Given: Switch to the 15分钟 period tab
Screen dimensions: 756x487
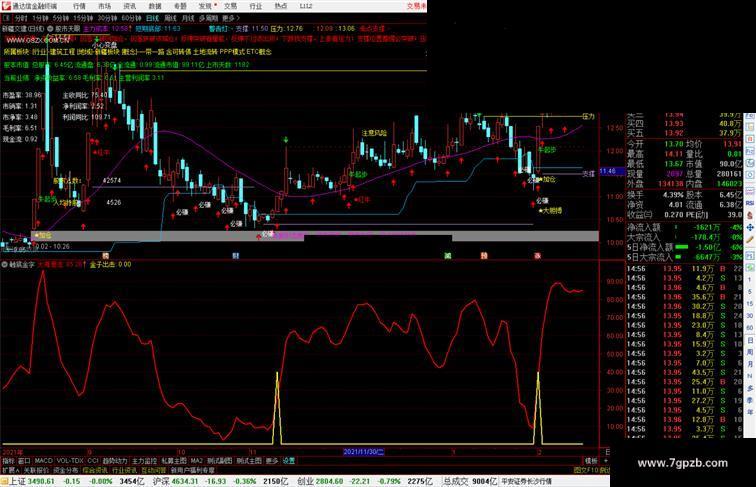Looking at the screenshot, I should (83, 18).
